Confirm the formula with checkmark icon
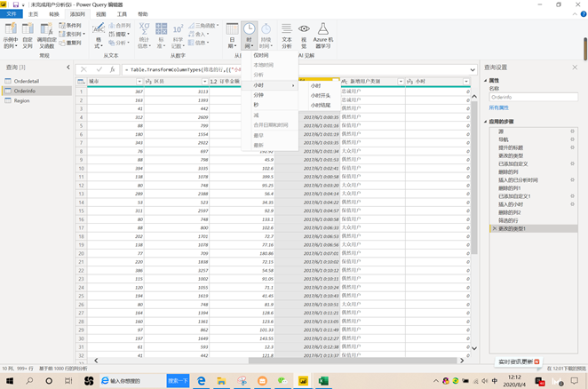The height and width of the screenshot is (389, 588). click(x=99, y=69)
